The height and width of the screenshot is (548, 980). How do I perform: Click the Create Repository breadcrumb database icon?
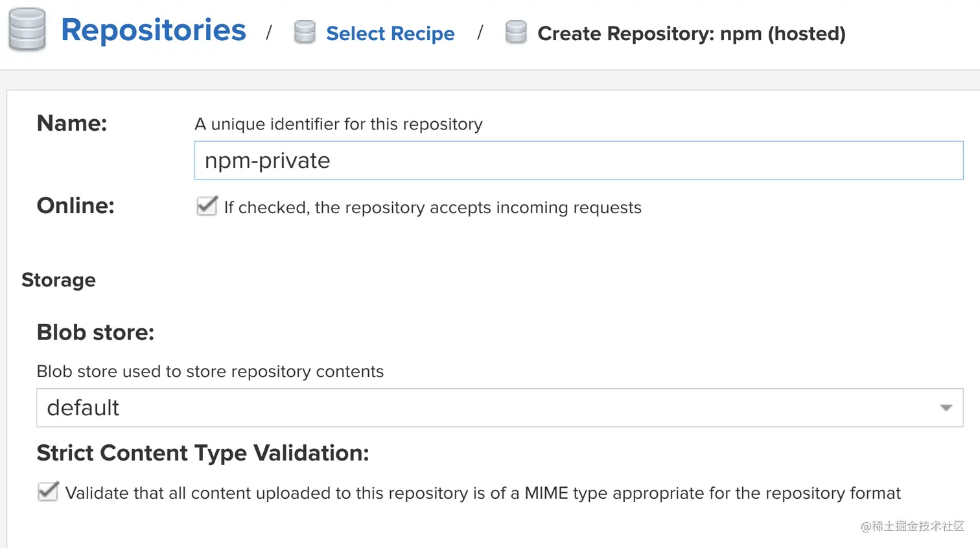click(x=516, y=32)
